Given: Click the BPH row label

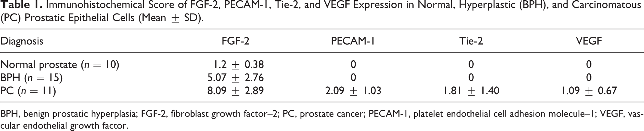Looking at the screenshot, I should pyautogui.click(x=31, y=78).
